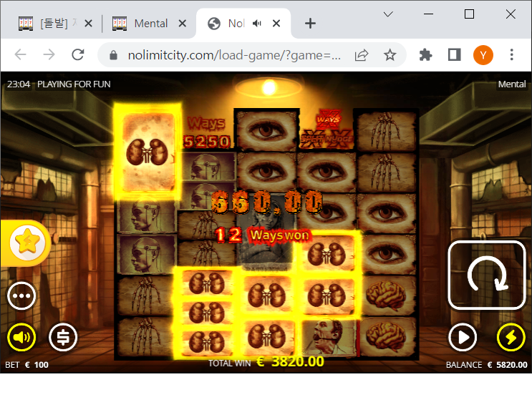Screen dimensions: 532x420
Task: Click the man's face symbol at the bottom of reel four
Action: tap(329, 337)
